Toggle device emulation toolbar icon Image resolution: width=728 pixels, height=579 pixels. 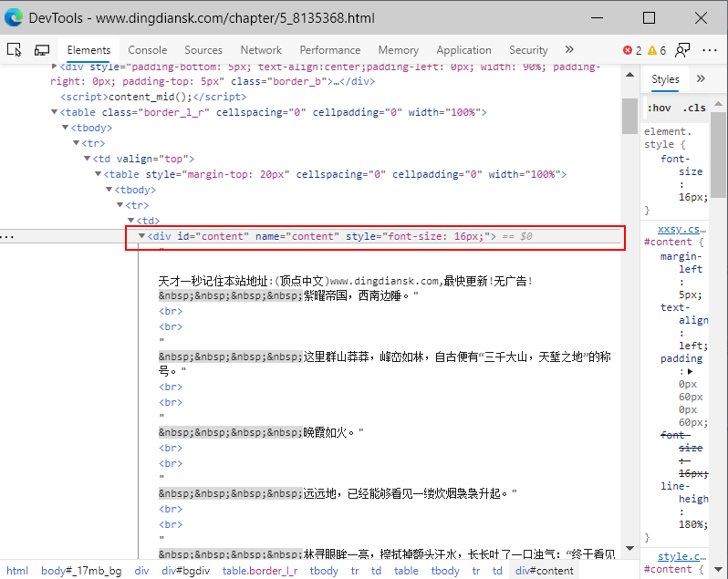coord(42,49)
